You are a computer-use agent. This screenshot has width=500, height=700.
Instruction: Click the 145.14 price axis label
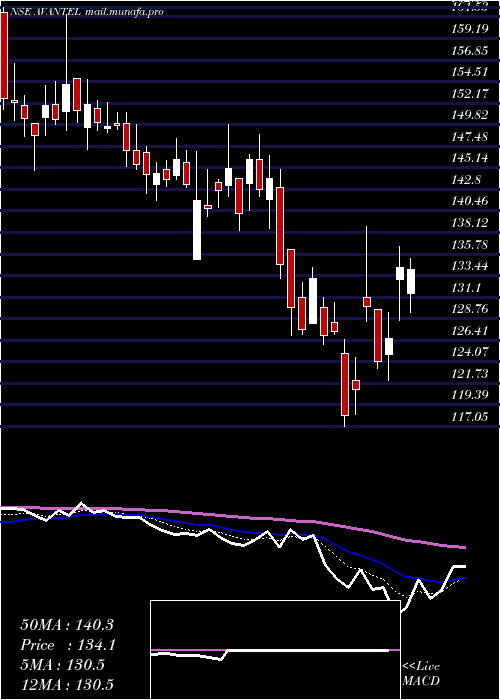tap(470, 158)
